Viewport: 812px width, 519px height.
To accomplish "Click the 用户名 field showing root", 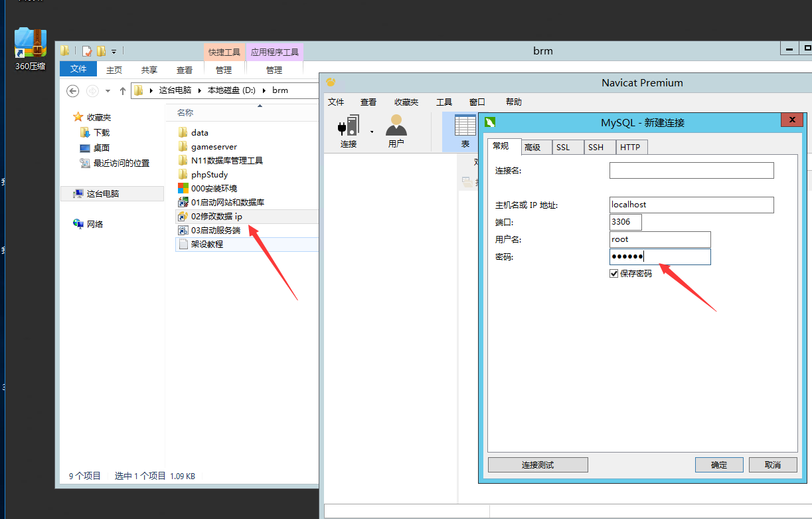I will coord(660,239).
